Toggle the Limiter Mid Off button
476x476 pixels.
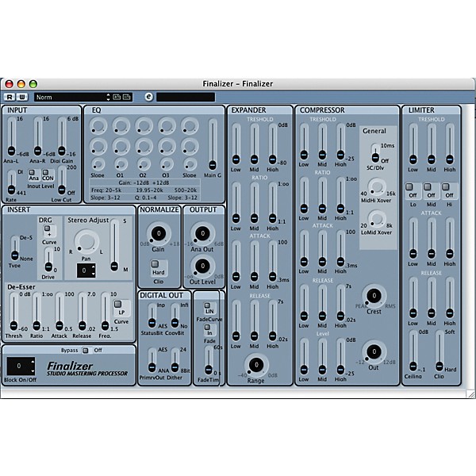(x=428, y=186)
